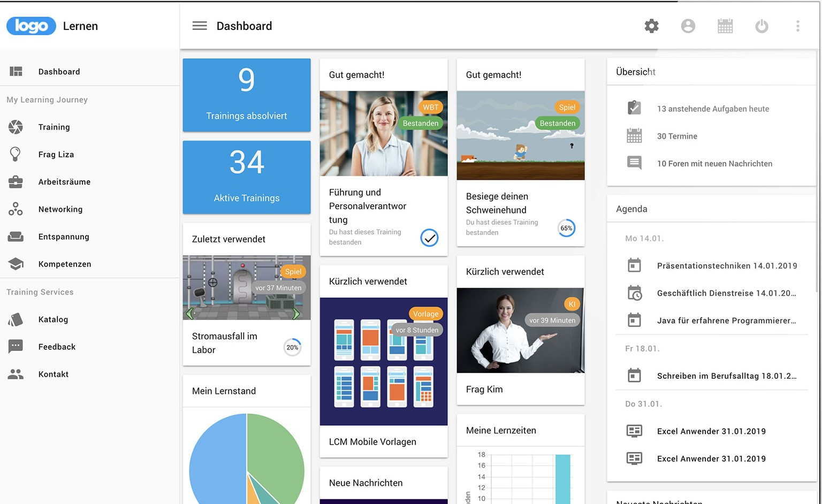Click the Kontakt people icon
Image resolution: width=822 pixels, height=504 pixels.
tap(16, 374)
